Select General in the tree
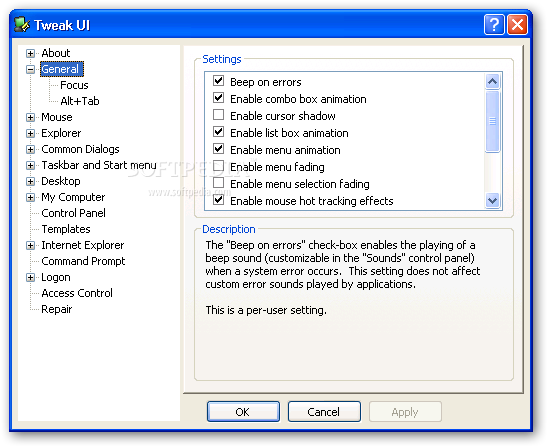This screenshot has width=548, height=447. click(62, 69)
